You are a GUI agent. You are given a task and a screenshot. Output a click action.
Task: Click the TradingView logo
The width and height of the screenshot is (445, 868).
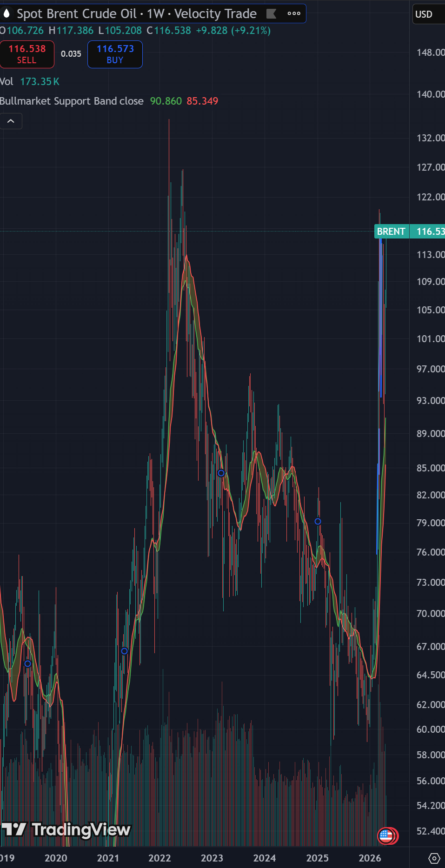[x=66, y=830]
